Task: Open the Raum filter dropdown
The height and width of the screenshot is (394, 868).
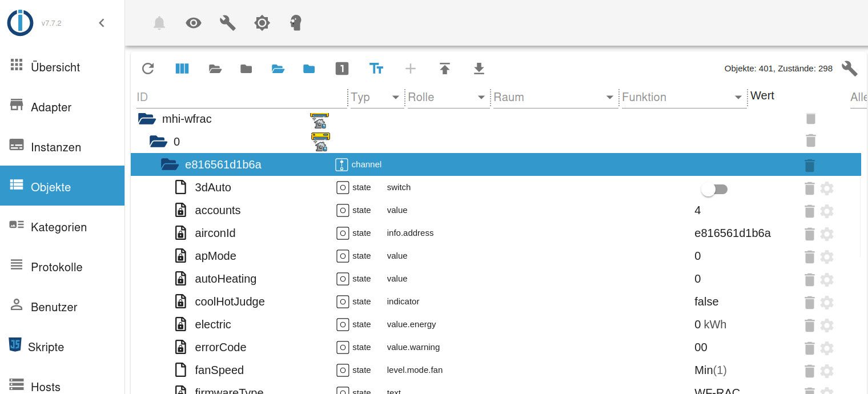Action: click(556, 97)
